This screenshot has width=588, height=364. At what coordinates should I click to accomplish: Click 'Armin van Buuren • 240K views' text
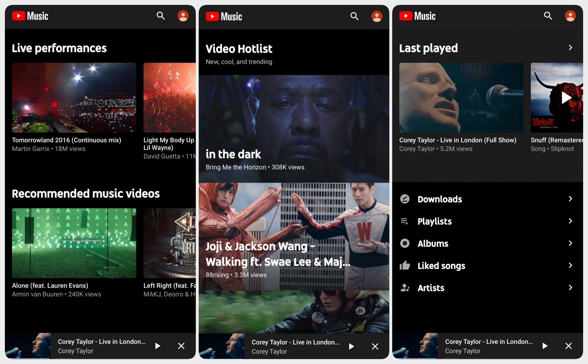coord(57,294)
